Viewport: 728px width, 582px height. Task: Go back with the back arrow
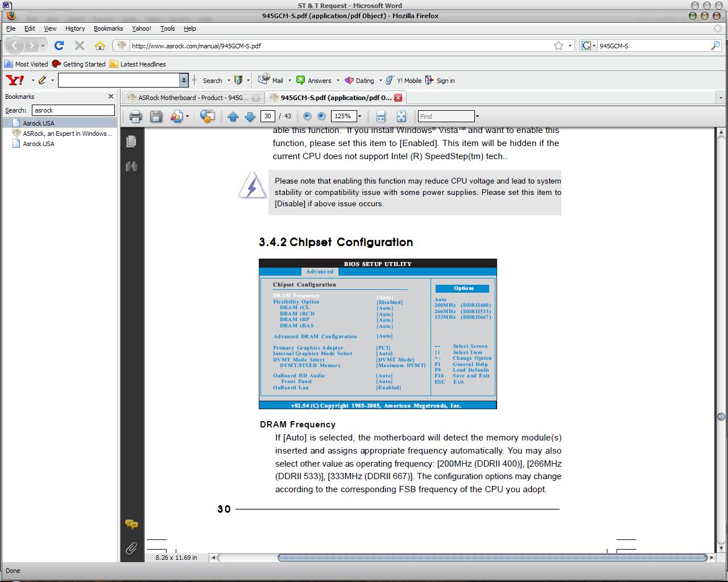click(x=14, y=45)
